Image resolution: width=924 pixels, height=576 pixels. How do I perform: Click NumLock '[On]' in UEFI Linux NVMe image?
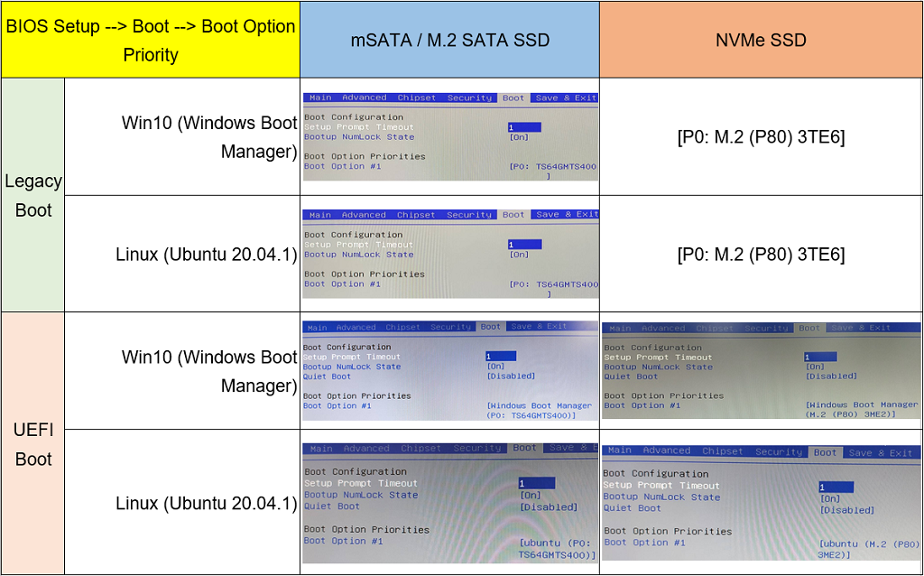[830, 498]
